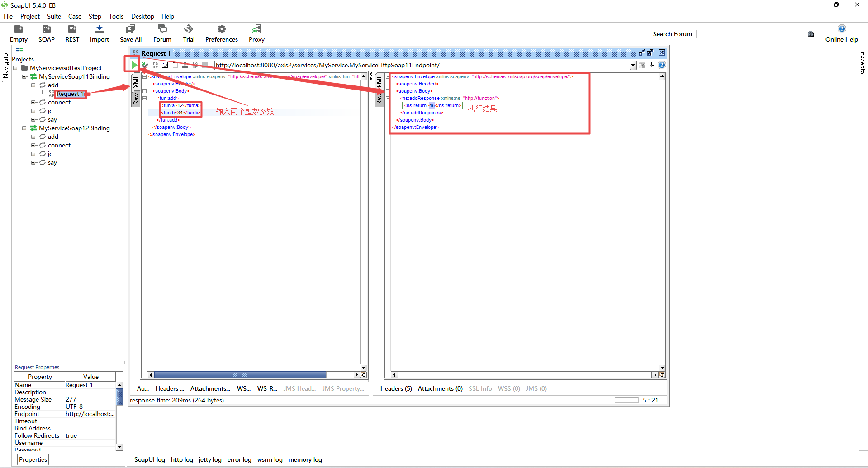Click the Endpoint property value cell
Screen dimensions: 868x468
90,414
